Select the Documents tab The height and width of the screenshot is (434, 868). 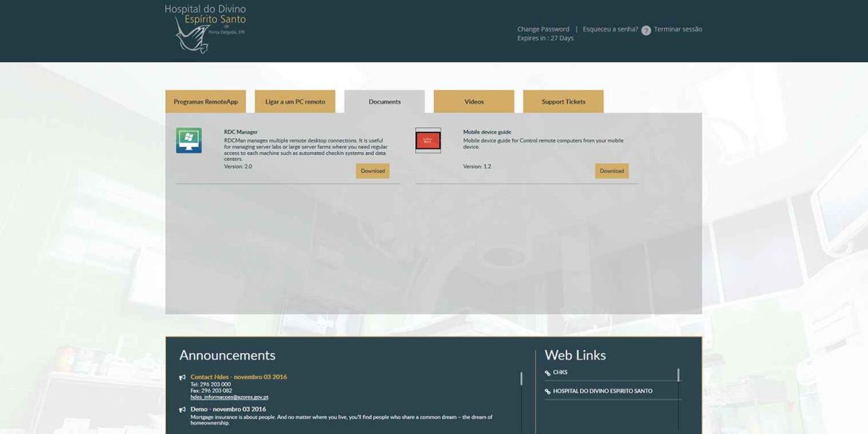[384, 101]
